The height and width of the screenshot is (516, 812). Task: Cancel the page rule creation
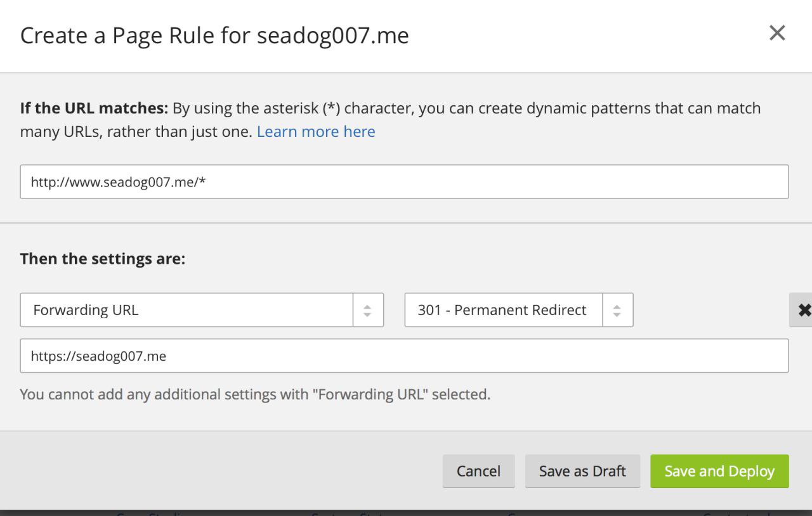tap(478, 471)
